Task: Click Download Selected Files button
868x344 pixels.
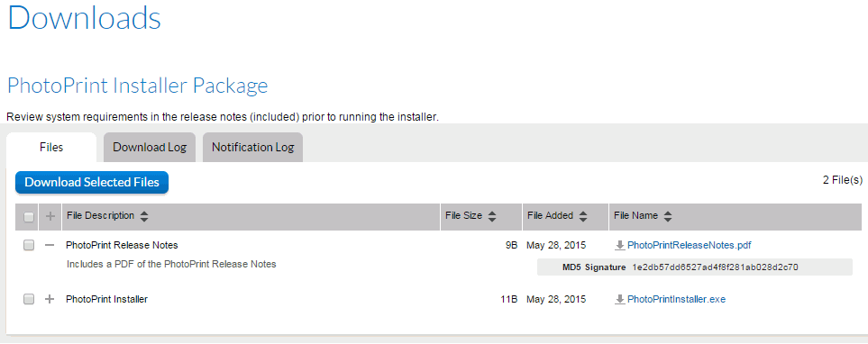Action: [x=92, y=183]
